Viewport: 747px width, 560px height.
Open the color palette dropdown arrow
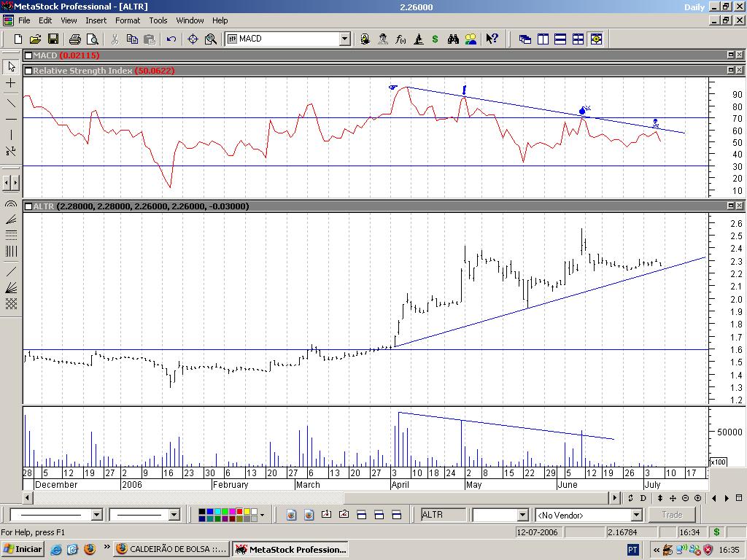coord(262,516)
